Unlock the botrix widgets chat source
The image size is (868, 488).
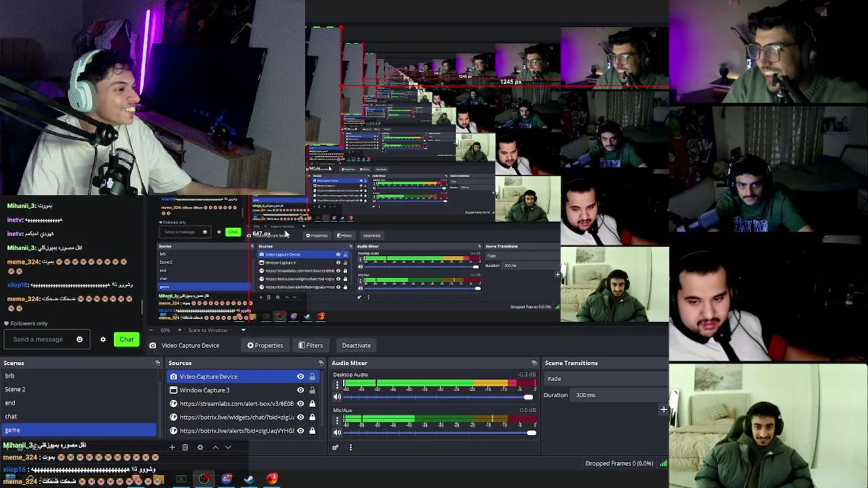(312, 418)
